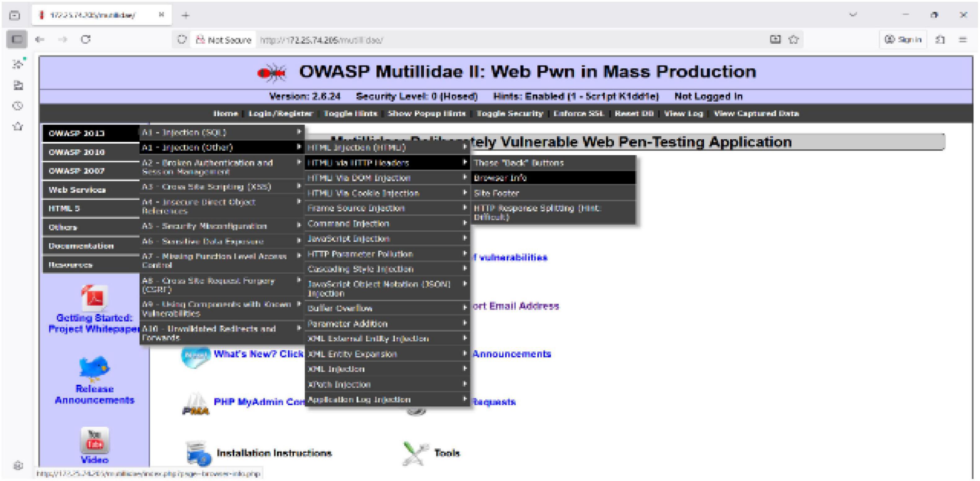Expand A1 - Injection (SQL) submenu

click(x=222, y=132)
